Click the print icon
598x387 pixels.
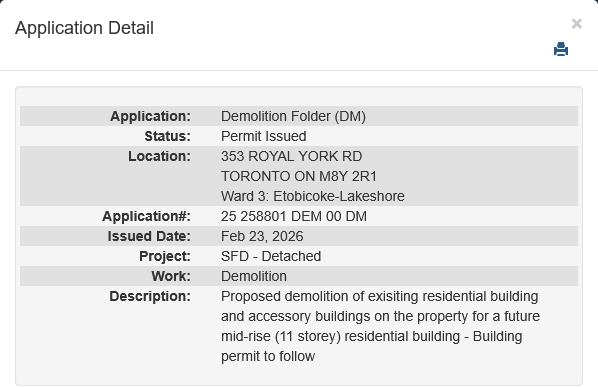(561, 49)
